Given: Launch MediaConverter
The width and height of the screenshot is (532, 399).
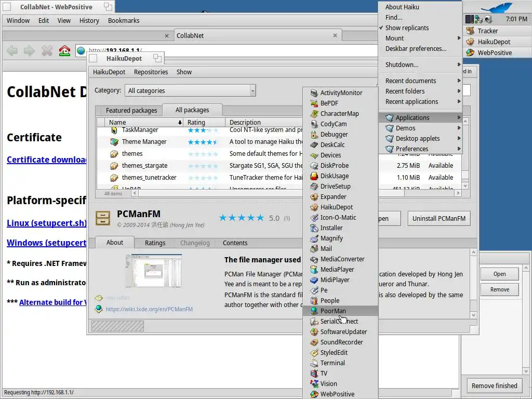Looking at the screenshot, I should tap(340, 259).
